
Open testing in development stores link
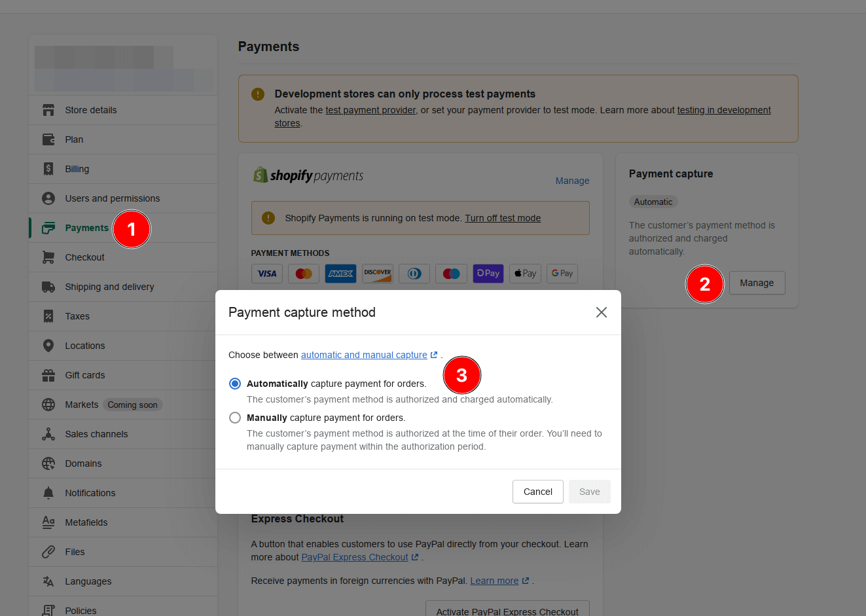tap(724, 110)
